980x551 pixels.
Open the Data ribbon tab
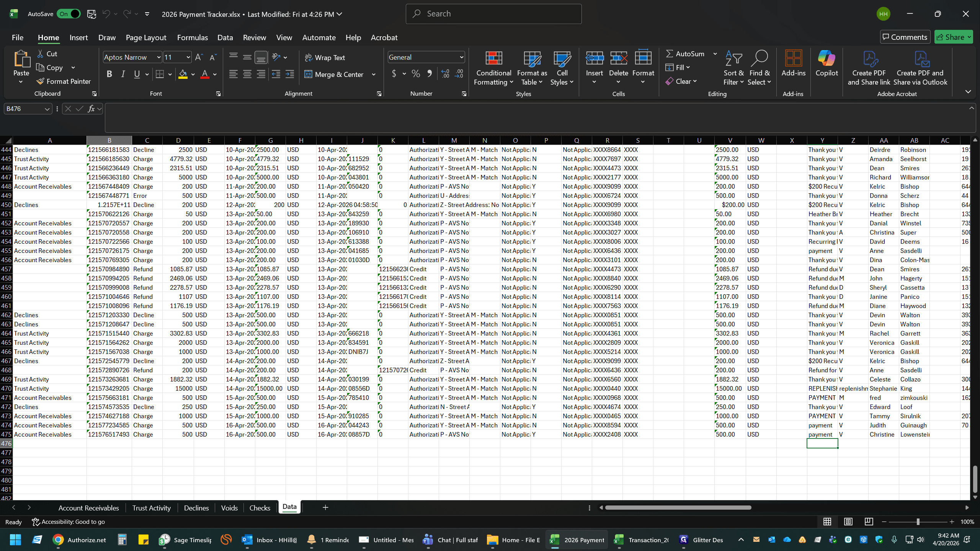pyautogui.click(x=225, y=37)
